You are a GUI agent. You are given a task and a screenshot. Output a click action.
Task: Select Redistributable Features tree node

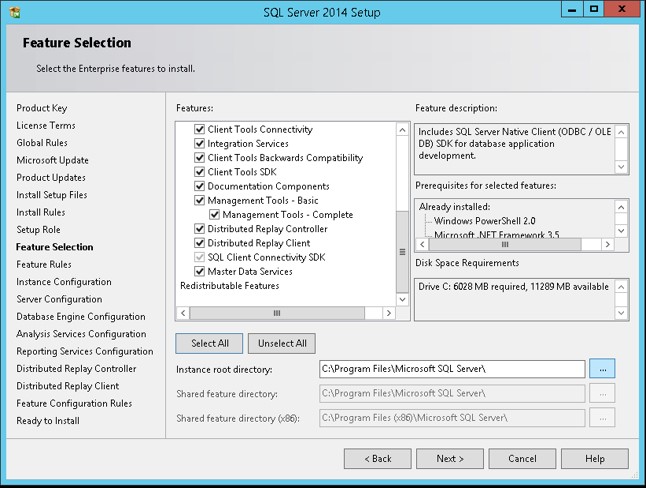(229, 286)
